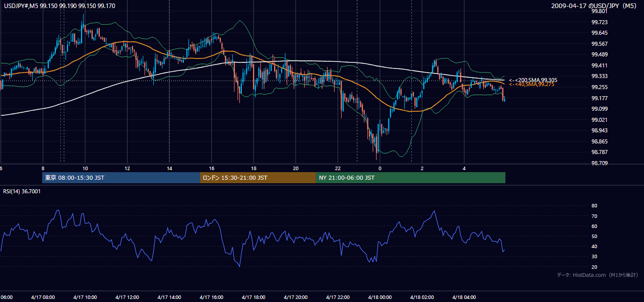Click the 99.411 price axis label
Image resolution: width=644 pixels, height=302 pixels.
[599, 65]
